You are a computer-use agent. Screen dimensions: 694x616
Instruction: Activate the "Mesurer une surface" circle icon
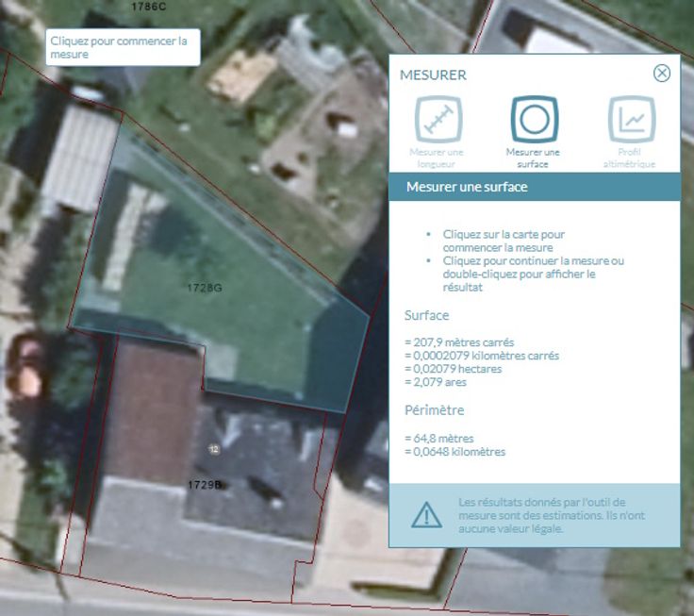pyautogui.click(x=534, y=120)
